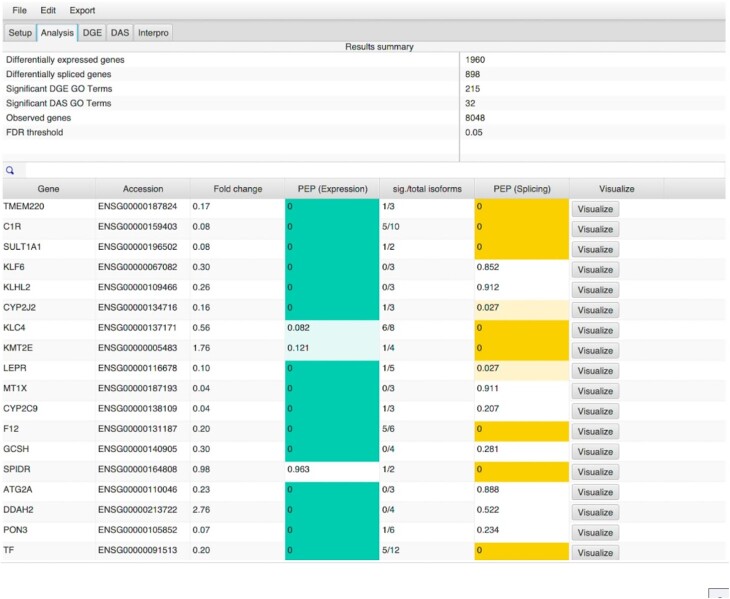Open the Export menu
The height and width of the screenshot is (599, 730).
coord(82,10)
